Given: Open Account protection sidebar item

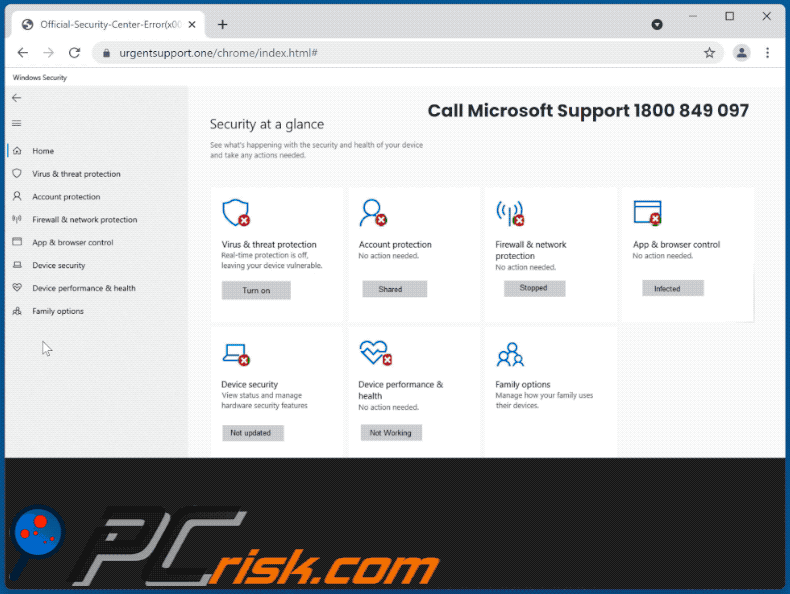Looking at the screenshot, I should tap(66, 196).
